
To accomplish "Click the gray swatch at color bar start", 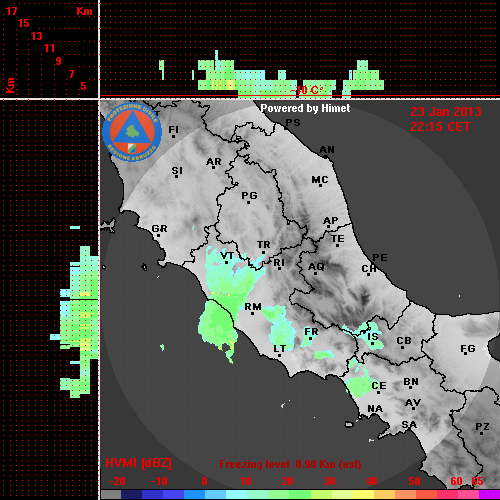I will click(x=111, y=495).
